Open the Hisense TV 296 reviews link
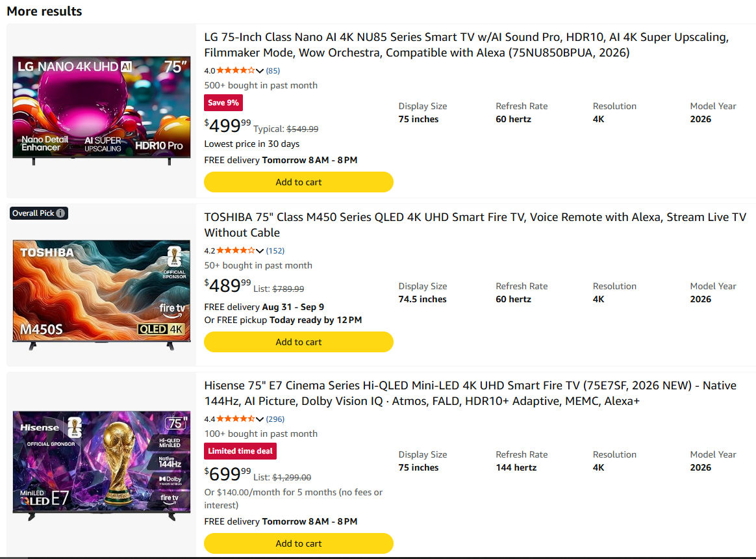This screenshot has width=756, height=559. (x=275, y=419)
